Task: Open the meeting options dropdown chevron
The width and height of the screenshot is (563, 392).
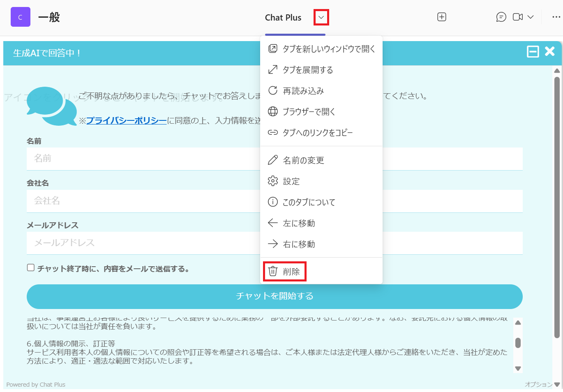Action: coord(531,17)
